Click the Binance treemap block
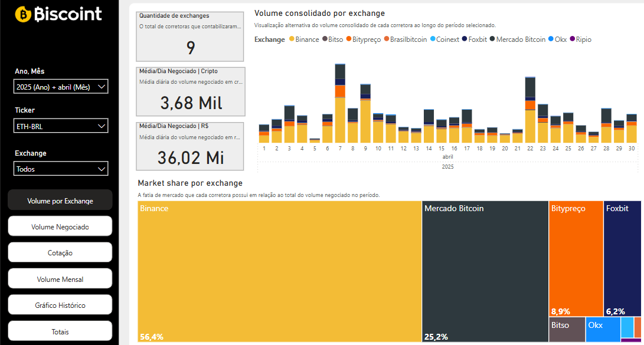Screen dimensions: 644x345 pos(280,271)
